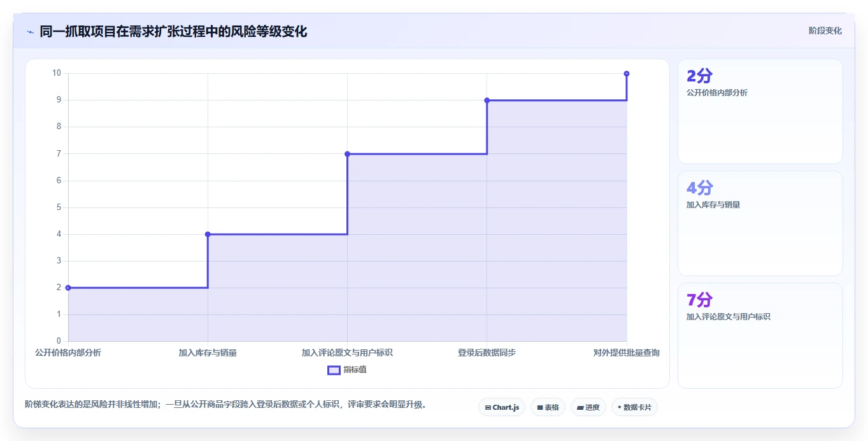The height and width of the screenshot is (441, 868).
Task: Open the 2分 公开价格内部分析 card
Action: (760, 111)
